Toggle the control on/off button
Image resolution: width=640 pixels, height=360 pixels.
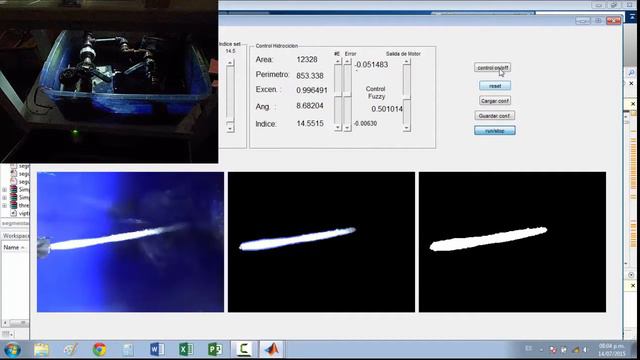pos(493,67)
